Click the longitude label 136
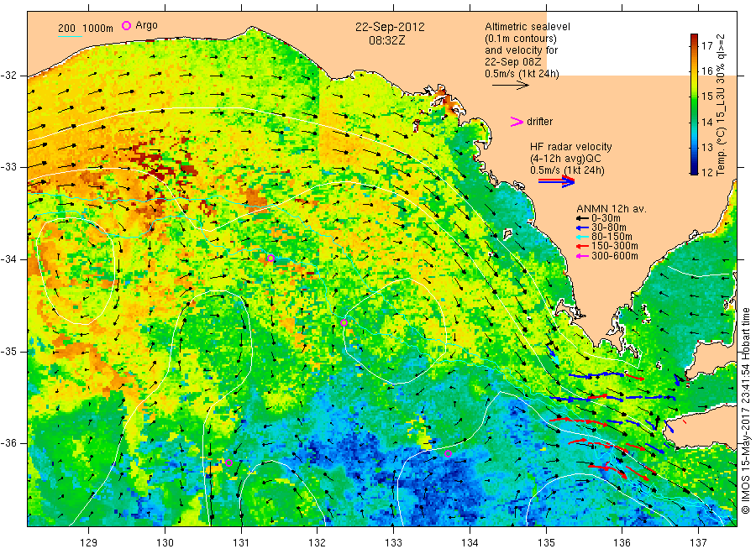 [622, 543]
